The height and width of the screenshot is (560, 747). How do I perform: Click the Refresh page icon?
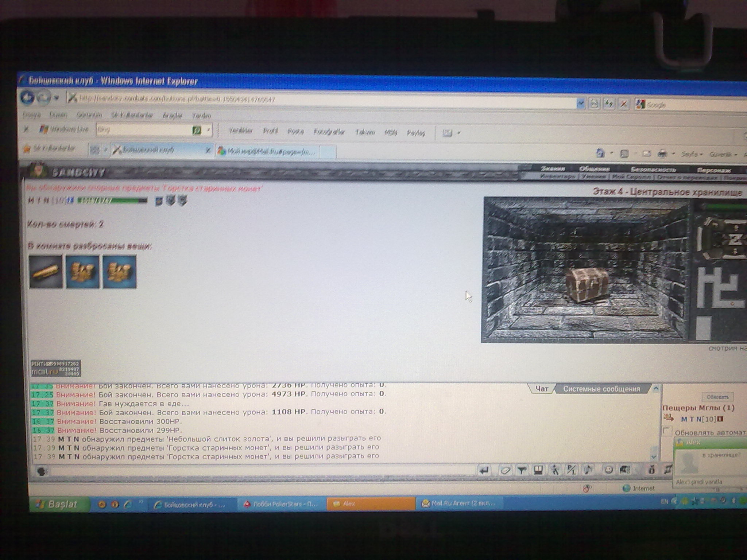point(608,104)
